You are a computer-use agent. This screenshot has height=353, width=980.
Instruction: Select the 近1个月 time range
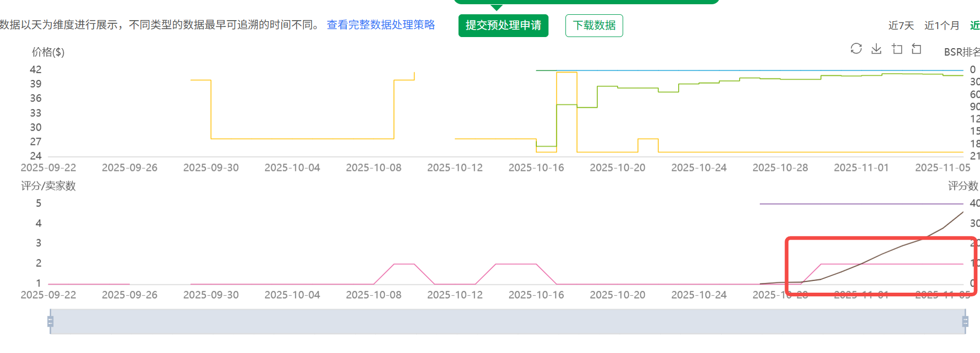[x=941, y=25]
